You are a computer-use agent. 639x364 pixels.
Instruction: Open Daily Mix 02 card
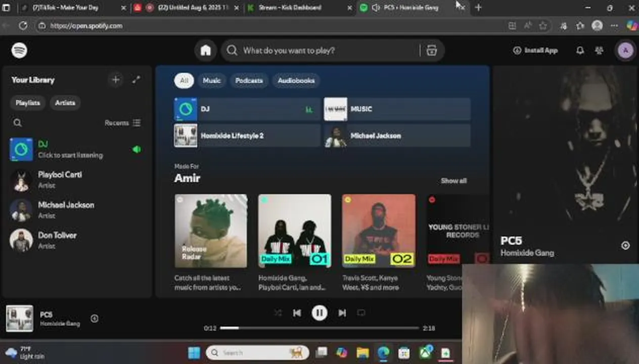pyautogui.click(x=379, y=242)
